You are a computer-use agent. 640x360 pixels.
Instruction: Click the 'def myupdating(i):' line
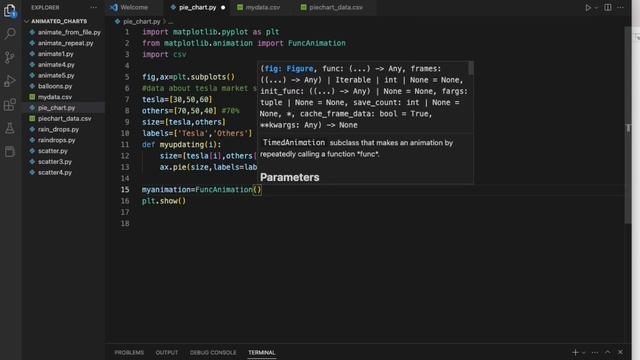182,144
